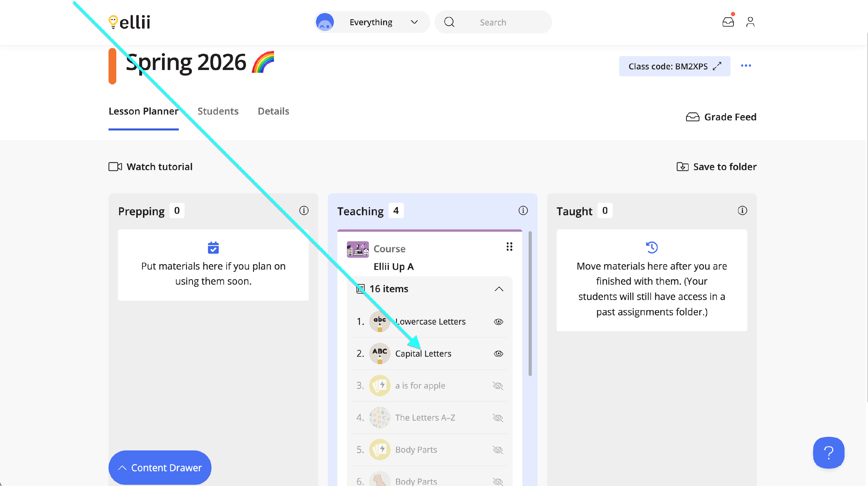Click Save to folder
Screen dimensions: 868x486
(716, 167)
